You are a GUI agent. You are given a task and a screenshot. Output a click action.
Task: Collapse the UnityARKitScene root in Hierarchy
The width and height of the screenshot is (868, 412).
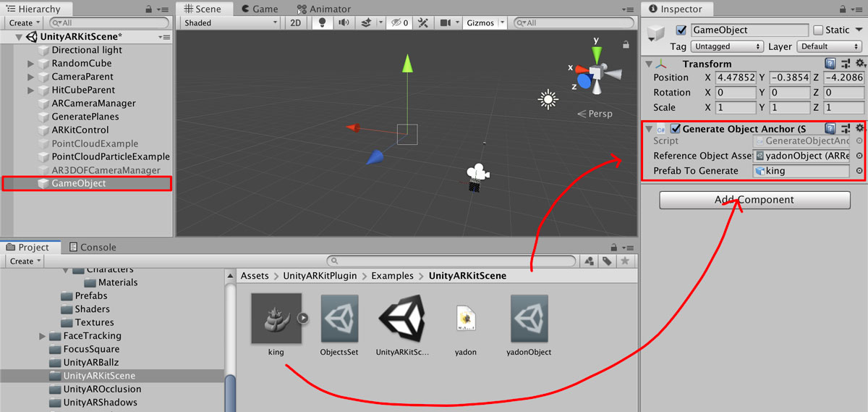pyautogui.click(x=19, y=37)
